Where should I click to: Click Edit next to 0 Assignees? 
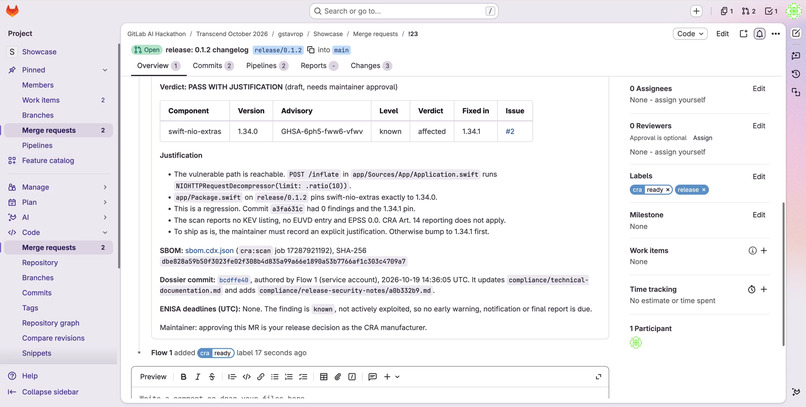[x=759, y=88]
